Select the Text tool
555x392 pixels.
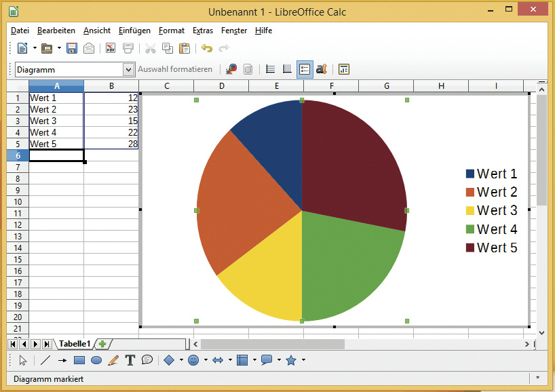(x=130, y=360)
